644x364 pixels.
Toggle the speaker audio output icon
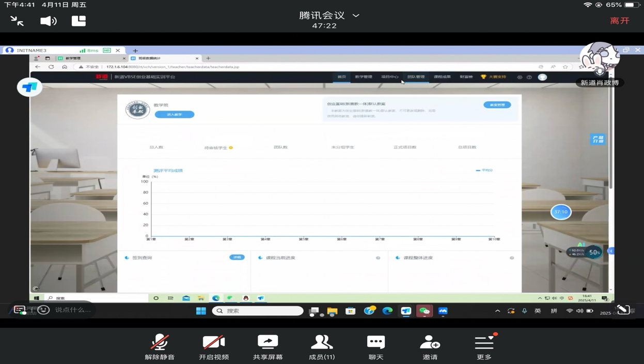point(49,21)
